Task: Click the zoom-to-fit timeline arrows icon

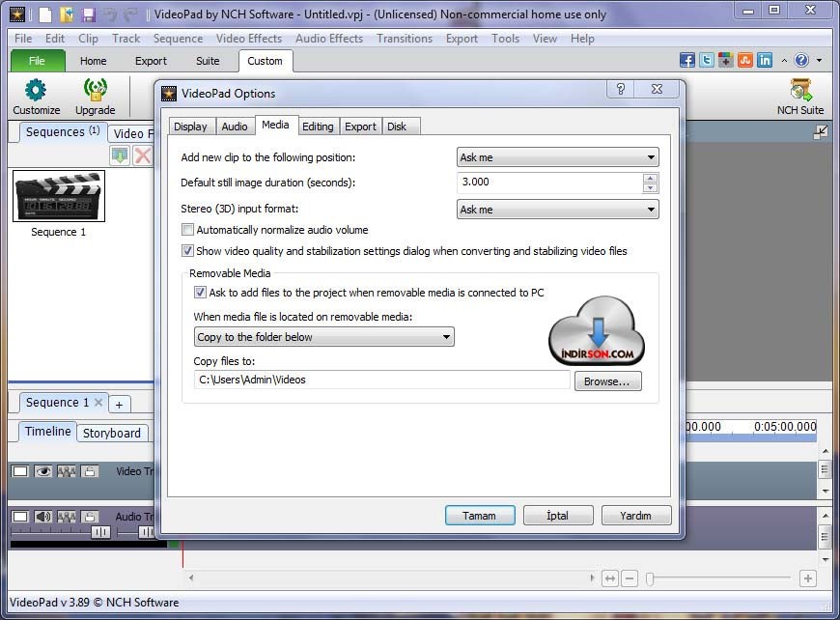Action: 609,578
